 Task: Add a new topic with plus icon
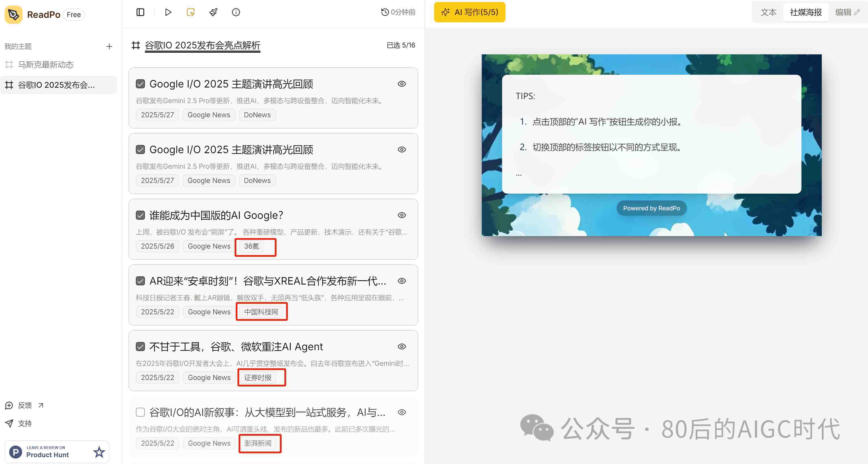point(109,46)
